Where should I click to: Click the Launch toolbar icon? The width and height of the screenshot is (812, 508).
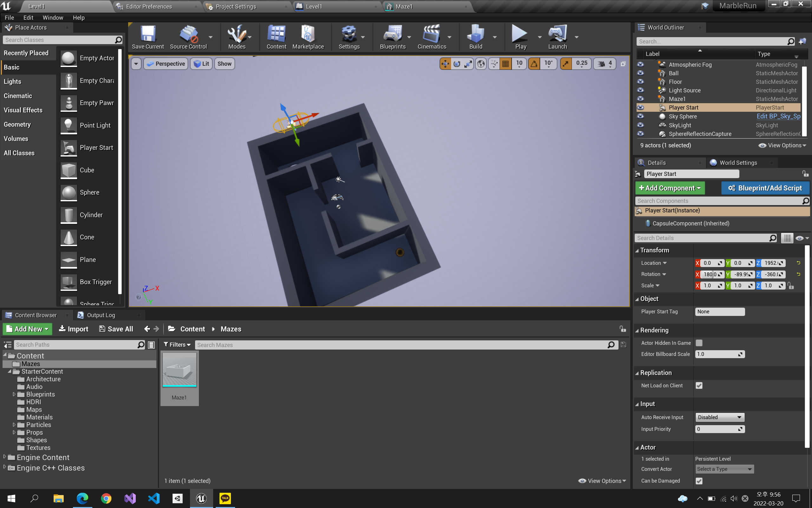click(557, 37)
